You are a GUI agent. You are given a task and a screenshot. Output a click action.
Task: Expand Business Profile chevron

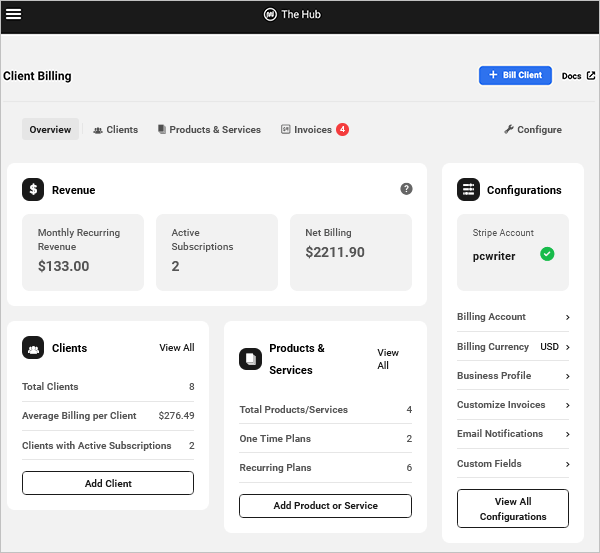click(x=568, y=376)
